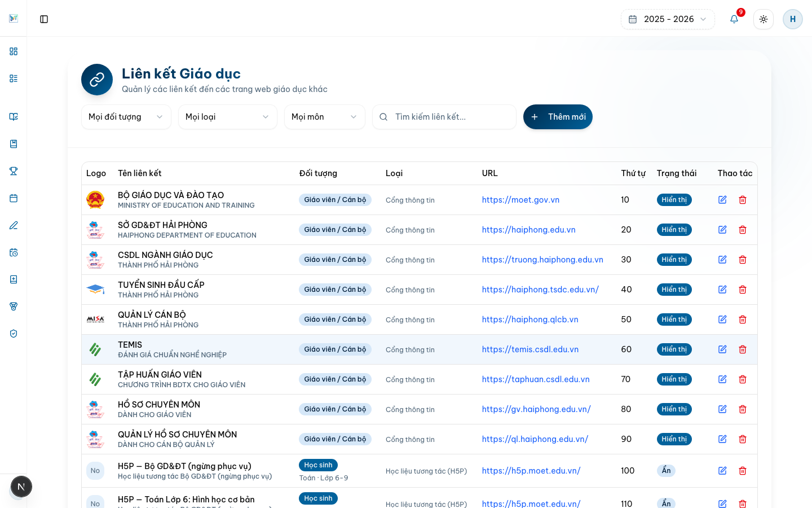Expand the Mọi đối tượng filter

click(126, 117)
